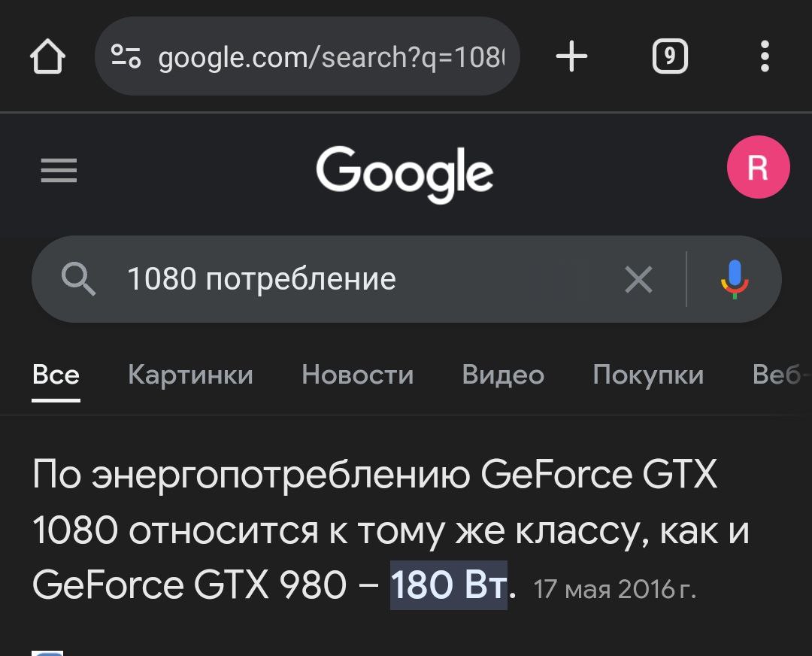812x656 pixels.
Task: Click the highlighted 180 Вт answer
Action: pyautogui.click(x=448, y=585)
